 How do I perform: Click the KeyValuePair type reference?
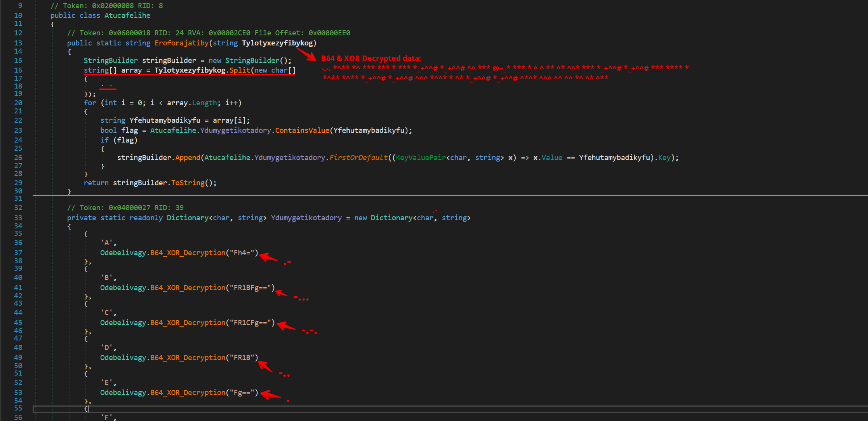421,158
